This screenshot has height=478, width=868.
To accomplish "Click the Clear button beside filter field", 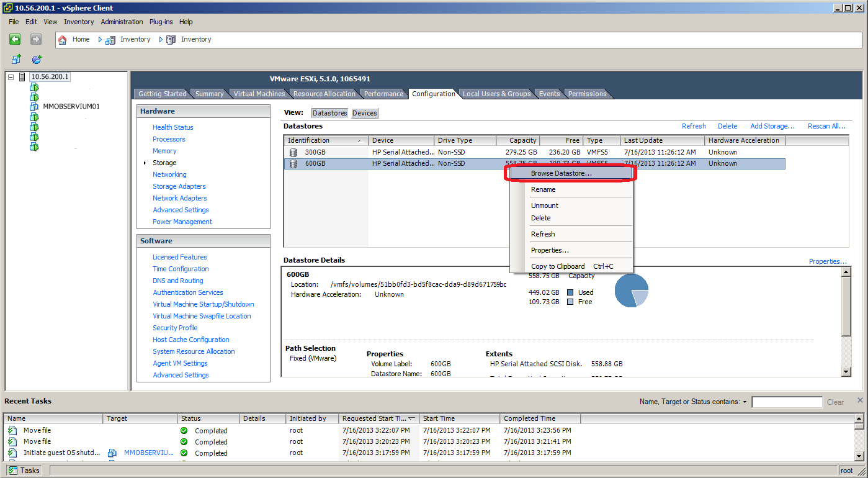I will (835, 402).
